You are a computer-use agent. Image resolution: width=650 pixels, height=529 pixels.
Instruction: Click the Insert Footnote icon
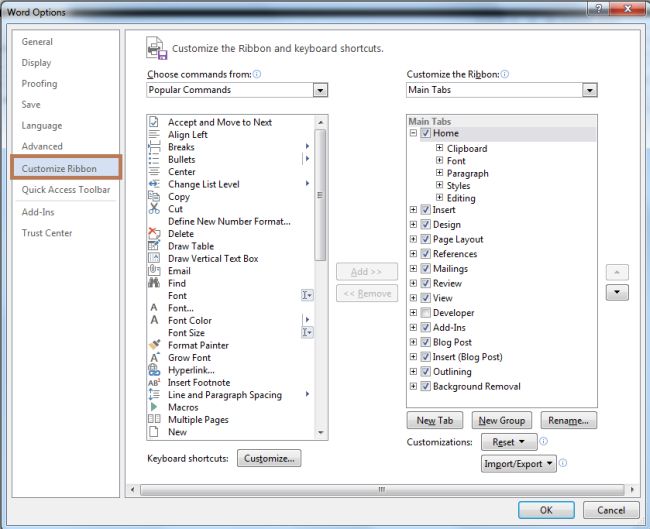154,382
